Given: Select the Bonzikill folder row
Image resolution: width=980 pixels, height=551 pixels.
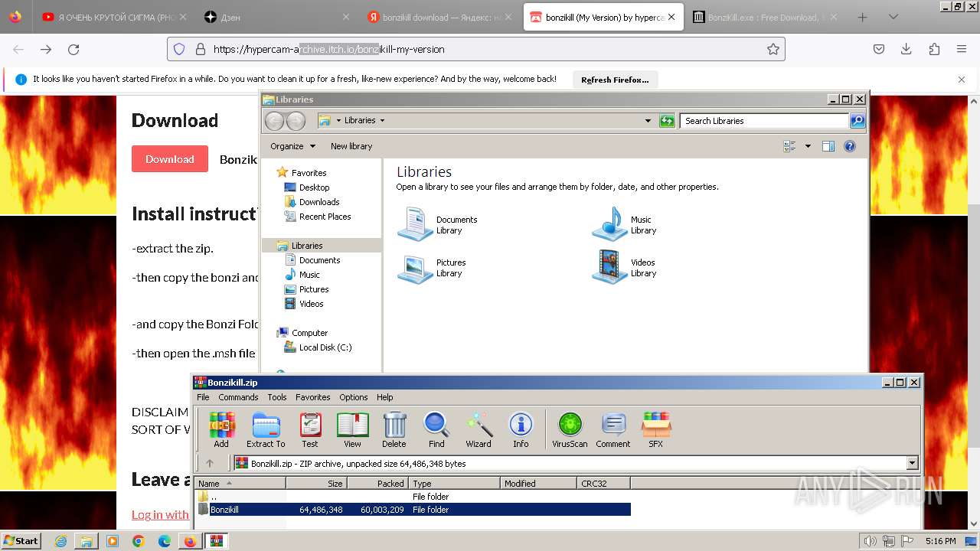Looking at the screenshot, I should point(413,510).
